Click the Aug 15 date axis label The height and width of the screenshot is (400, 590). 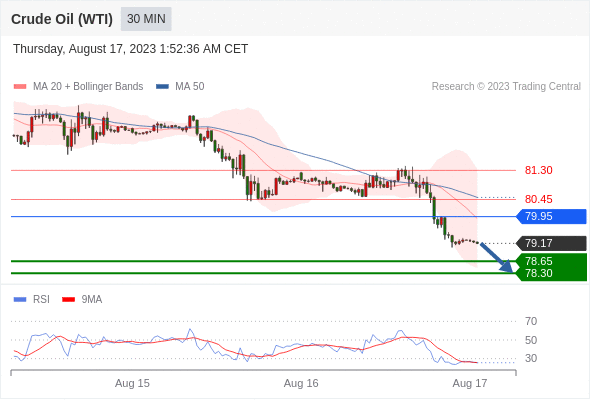click(x=132, y=383)
